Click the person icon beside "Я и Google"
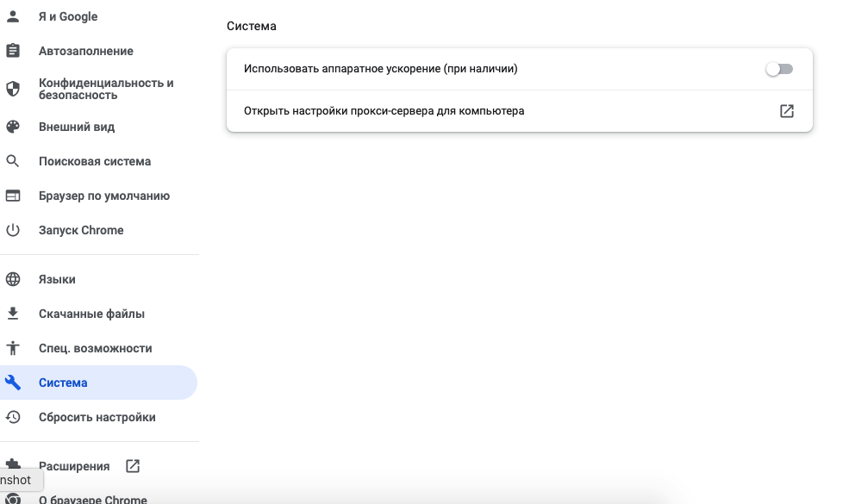 pyautogui.click(x=13, y=16)
